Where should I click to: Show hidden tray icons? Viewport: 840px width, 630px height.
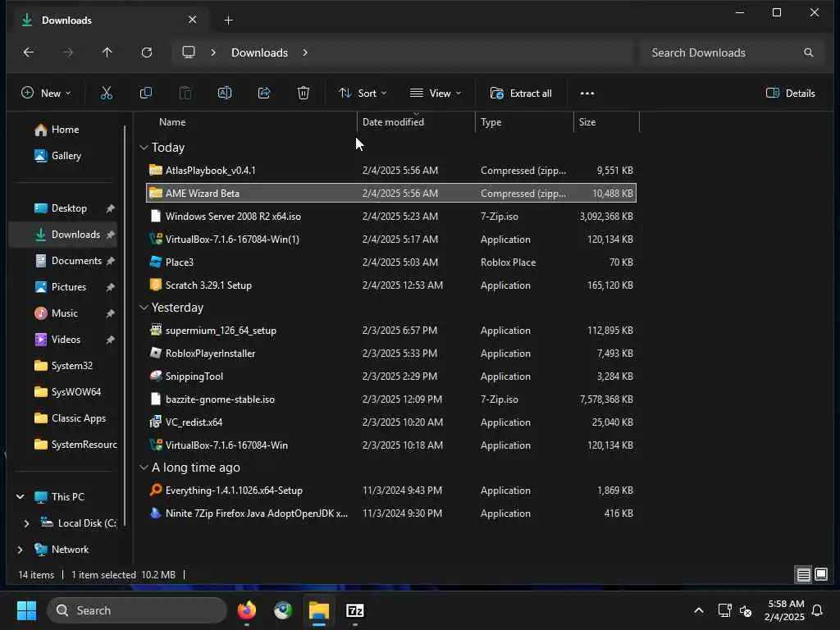click(x=699, y=610)
